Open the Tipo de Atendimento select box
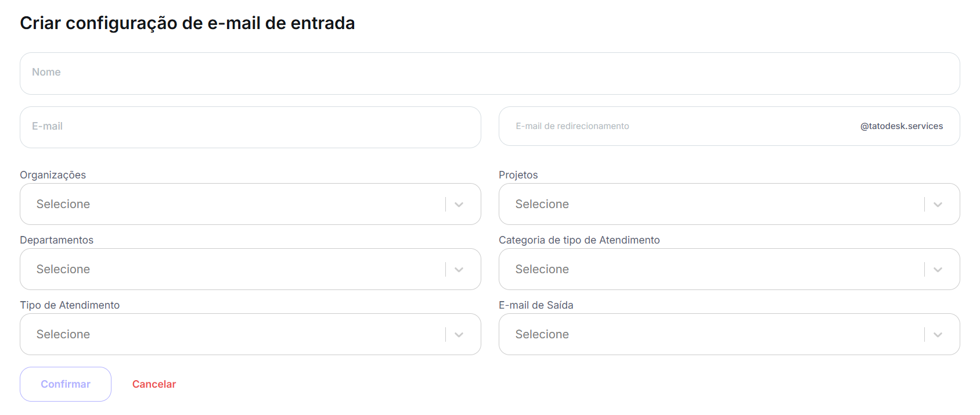The image size is (980, 415). coord(232,334)
